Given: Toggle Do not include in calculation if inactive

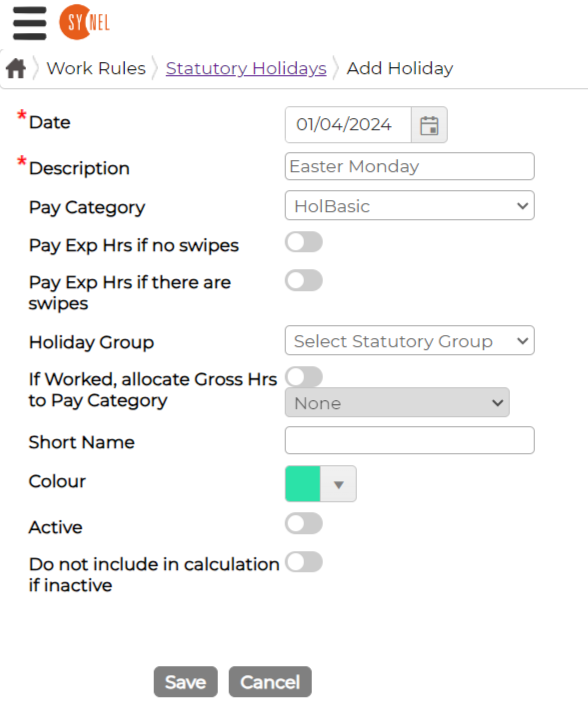Looking at the screenshot, I should tap(304, 562).
